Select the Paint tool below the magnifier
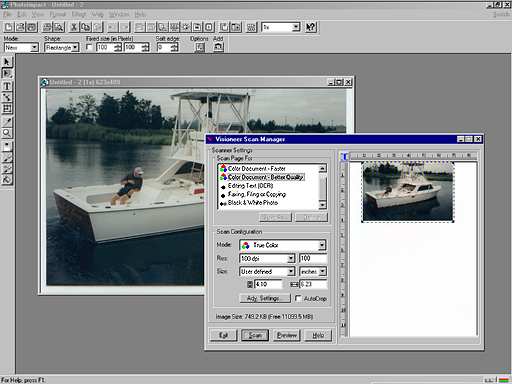Viewport: 512px width, 384px height. 7,145
